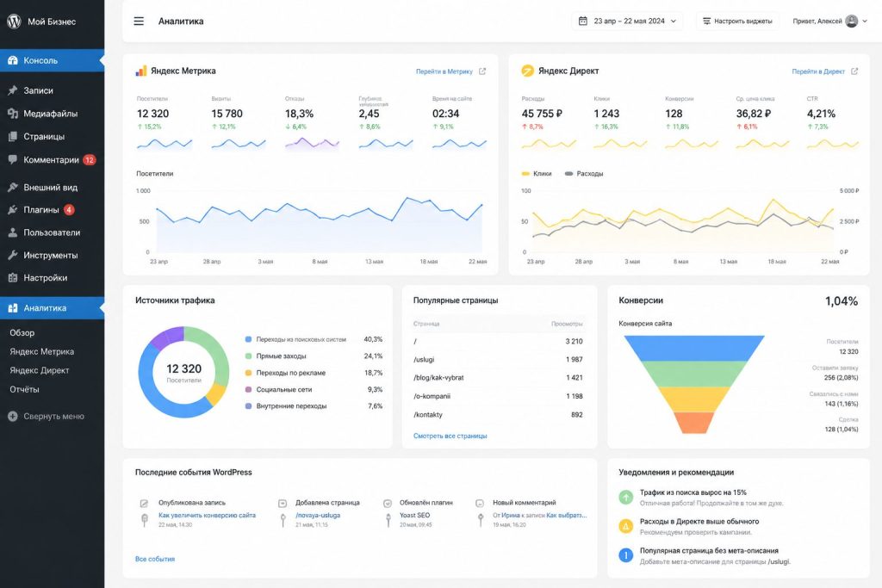Click the Яндекс Директ logo icon
The image size is (882, 588).
click(x=527, y=71)
